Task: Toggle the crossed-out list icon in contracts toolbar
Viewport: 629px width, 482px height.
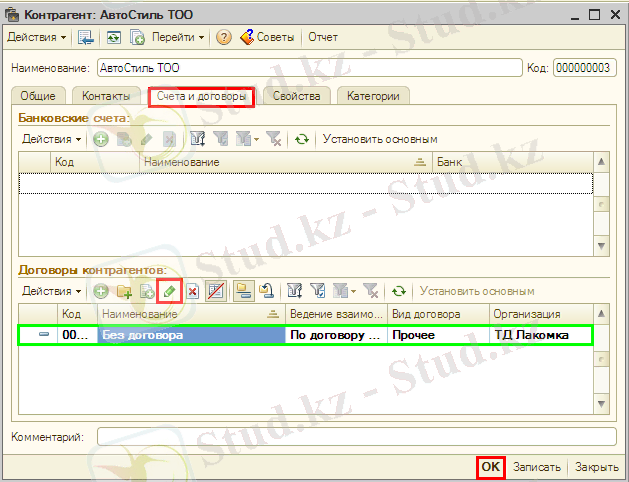Action: [x=216, y=291]
